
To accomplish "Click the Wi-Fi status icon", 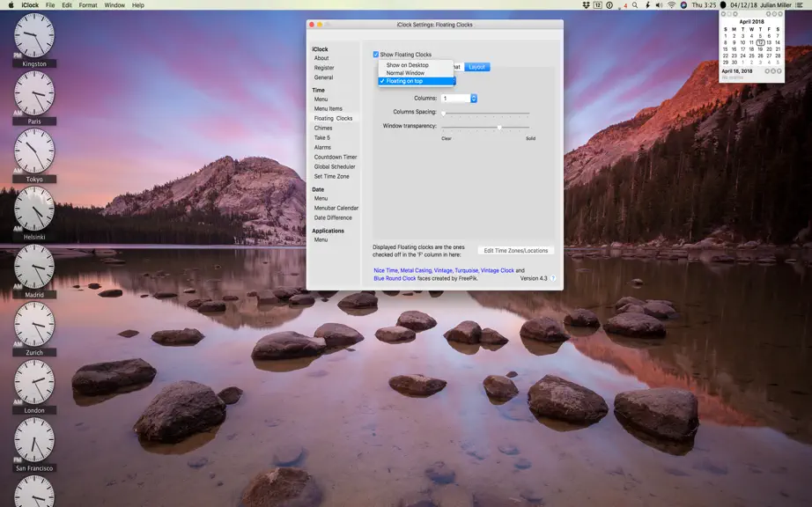I will click(x=671, y=5).
